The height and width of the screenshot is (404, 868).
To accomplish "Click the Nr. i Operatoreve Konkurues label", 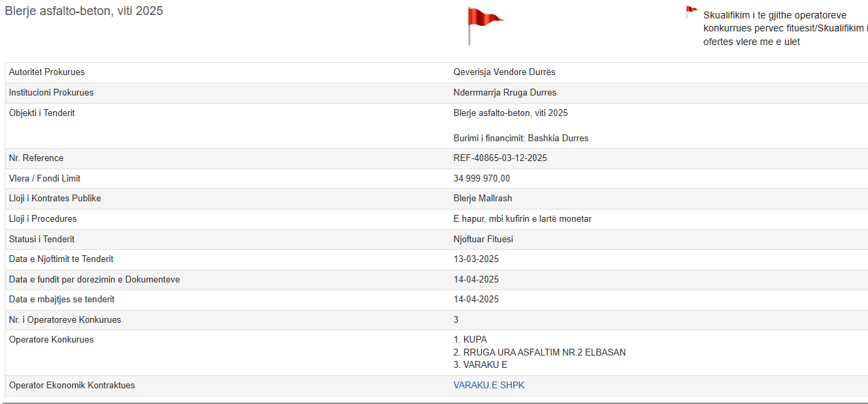I will tap(65, 320).
